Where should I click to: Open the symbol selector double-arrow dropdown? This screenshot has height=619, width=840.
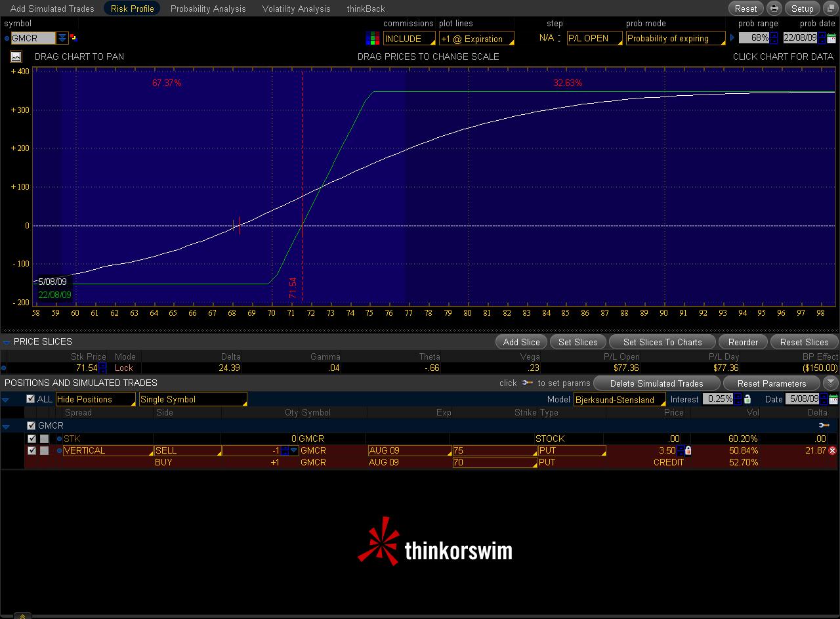62,38
